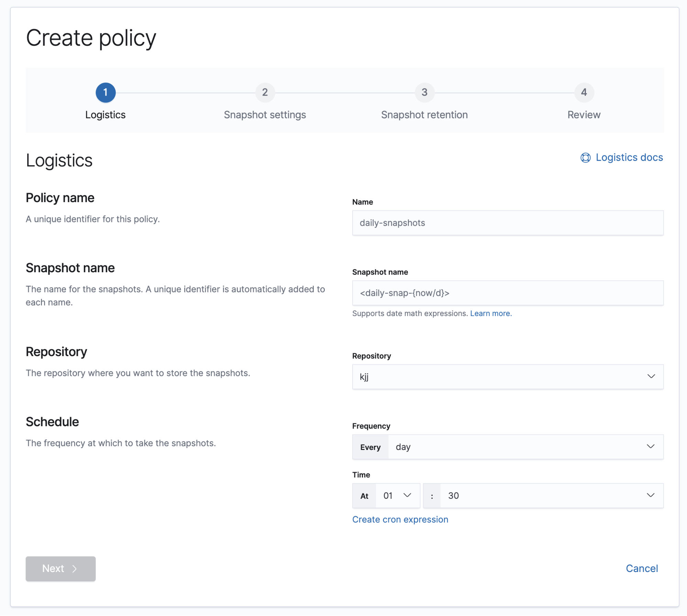Viewport: 687px width, 616px height.
Task: Go to Snapshot settings step label
Action: [x=265, y=115]
